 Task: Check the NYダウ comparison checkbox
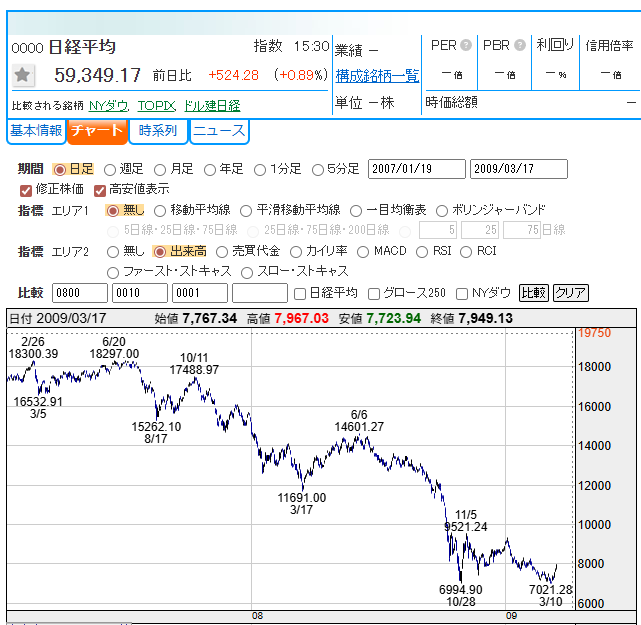pos(462,294)
